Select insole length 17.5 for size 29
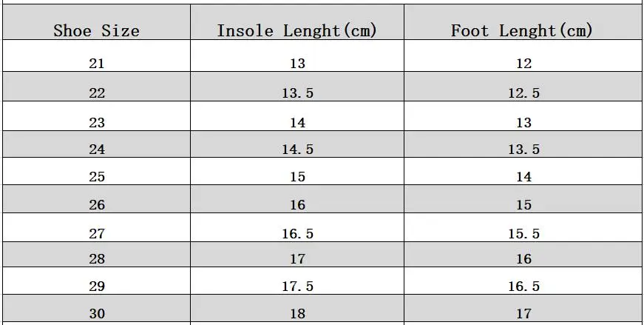The image size is (644, 325). pyautogui.click(x=297, y=286)
